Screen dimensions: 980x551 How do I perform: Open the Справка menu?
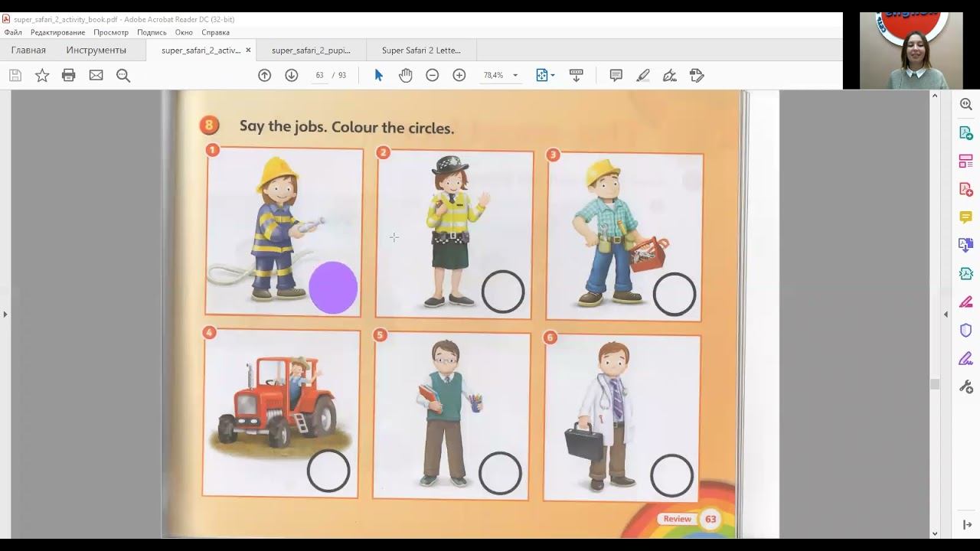tap(216, 32)
